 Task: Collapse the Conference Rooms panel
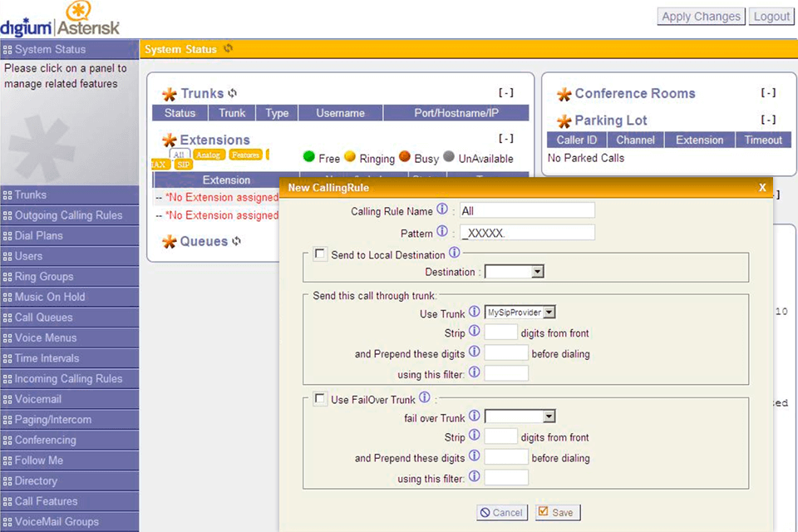(x=769, y=93)
